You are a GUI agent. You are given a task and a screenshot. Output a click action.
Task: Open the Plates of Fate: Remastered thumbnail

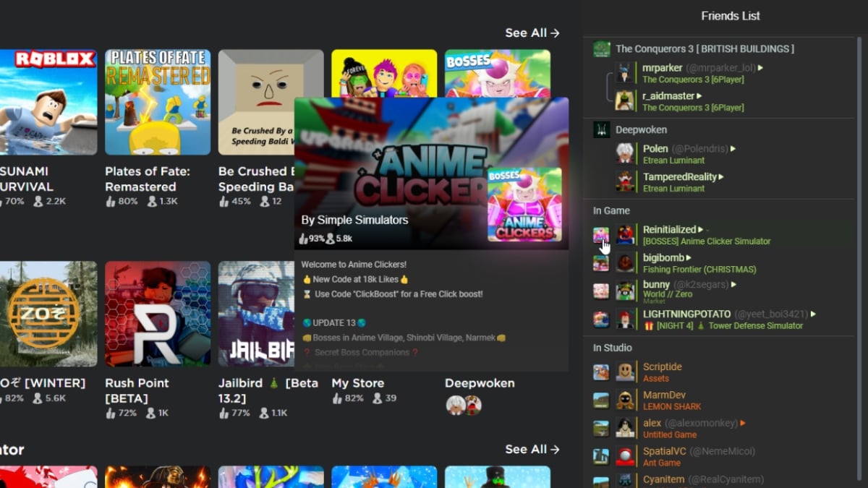coord(157,102)
